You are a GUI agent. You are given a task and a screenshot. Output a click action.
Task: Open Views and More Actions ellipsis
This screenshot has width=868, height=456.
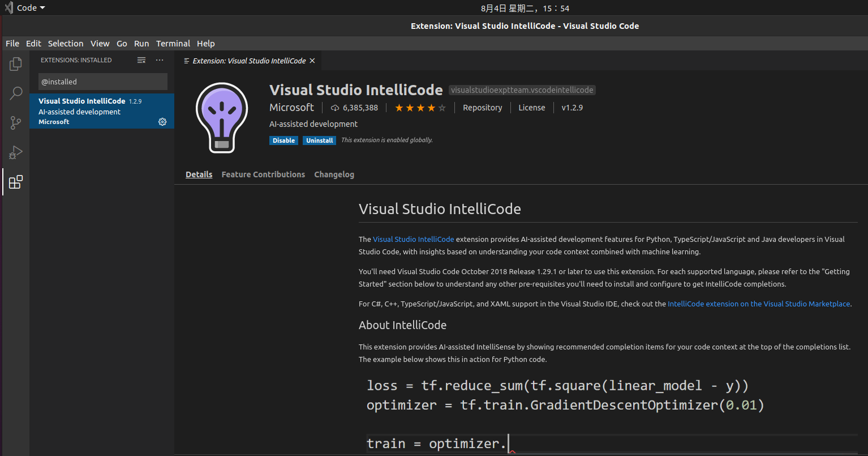click(x=160, y=60)
